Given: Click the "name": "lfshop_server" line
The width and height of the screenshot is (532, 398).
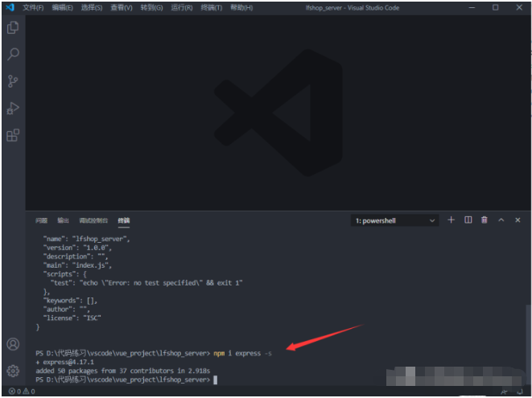Looking at the screenshot, I should tap(86, 239).
